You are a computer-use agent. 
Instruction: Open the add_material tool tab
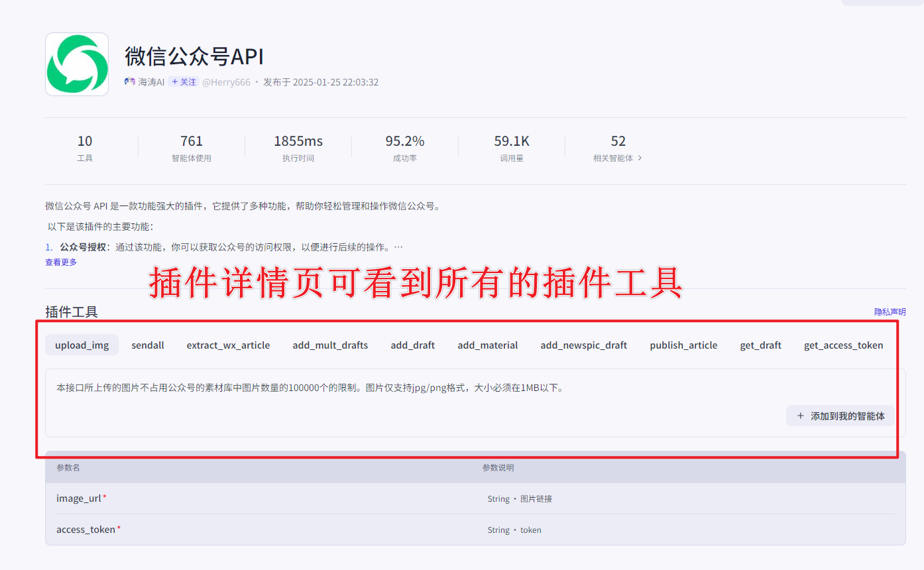(x=488, y=345)
